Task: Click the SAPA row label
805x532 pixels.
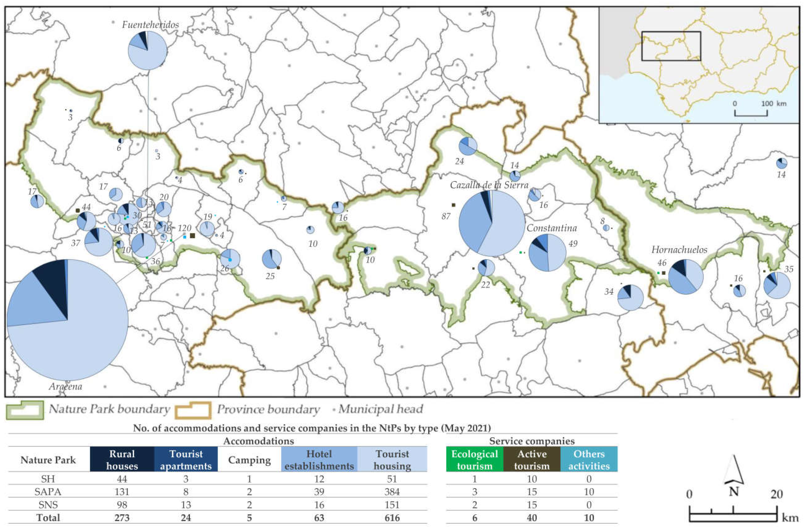Action: [x=48, y=492]
